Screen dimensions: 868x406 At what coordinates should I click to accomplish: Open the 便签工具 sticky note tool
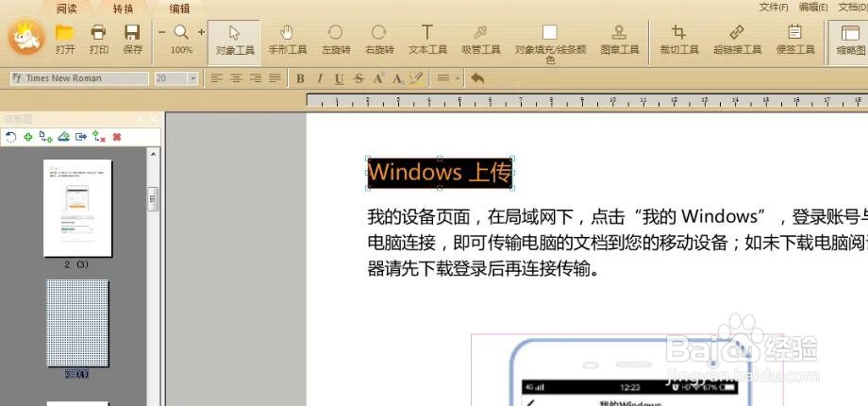(795, 39)
